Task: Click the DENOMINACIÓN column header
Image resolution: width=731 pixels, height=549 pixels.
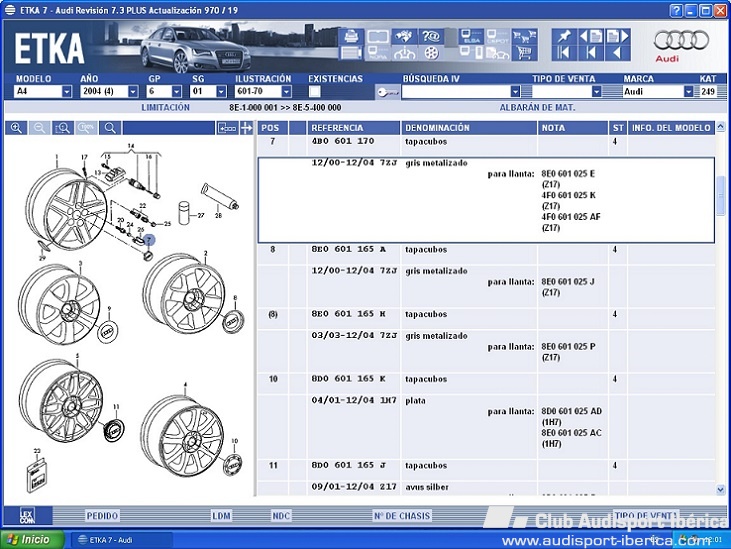Action: [x=469, y=128]
